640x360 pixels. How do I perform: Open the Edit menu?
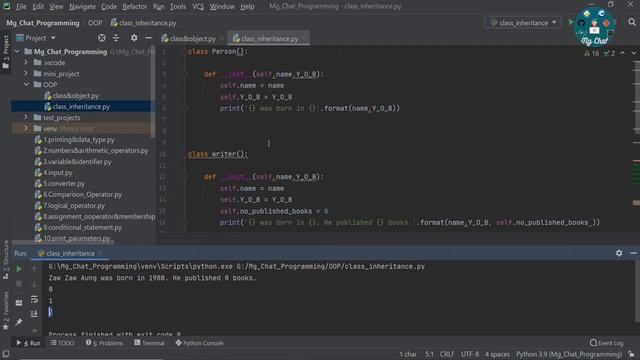click(38, 7)
